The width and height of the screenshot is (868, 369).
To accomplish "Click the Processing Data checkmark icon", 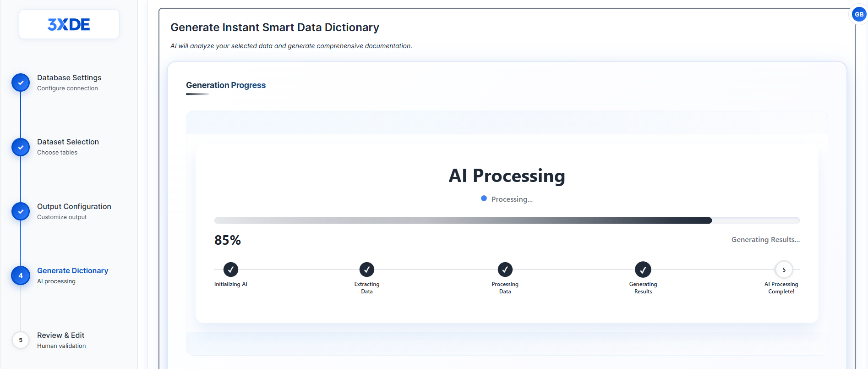I will click(x=505, y=270).
